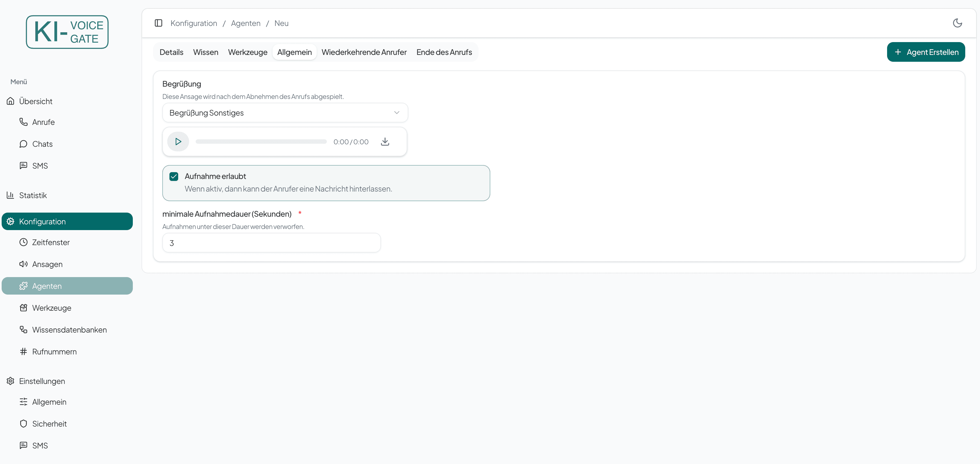Click the audio progress slider
The image size is (980, 464).
261,141
